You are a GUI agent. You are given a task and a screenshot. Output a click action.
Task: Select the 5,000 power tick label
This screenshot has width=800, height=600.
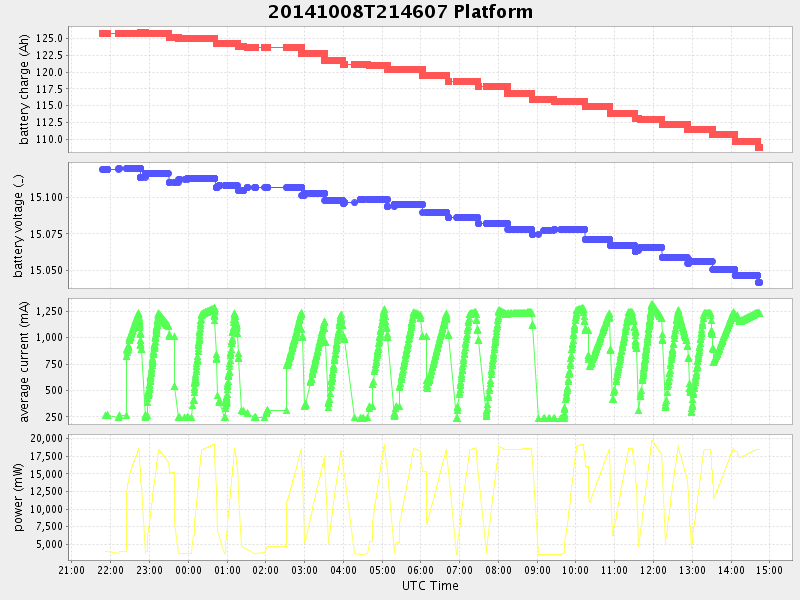click(50, 545)
